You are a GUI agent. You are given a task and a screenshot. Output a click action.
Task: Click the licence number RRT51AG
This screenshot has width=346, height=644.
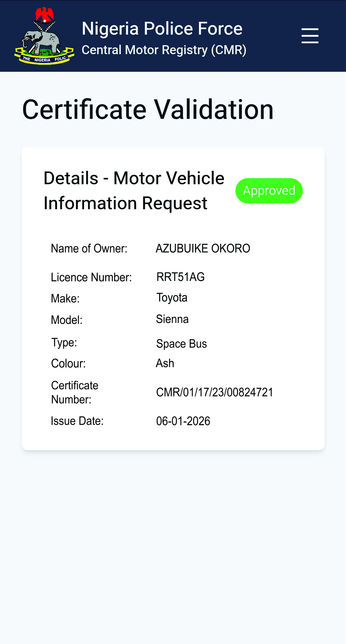[180, 277]
